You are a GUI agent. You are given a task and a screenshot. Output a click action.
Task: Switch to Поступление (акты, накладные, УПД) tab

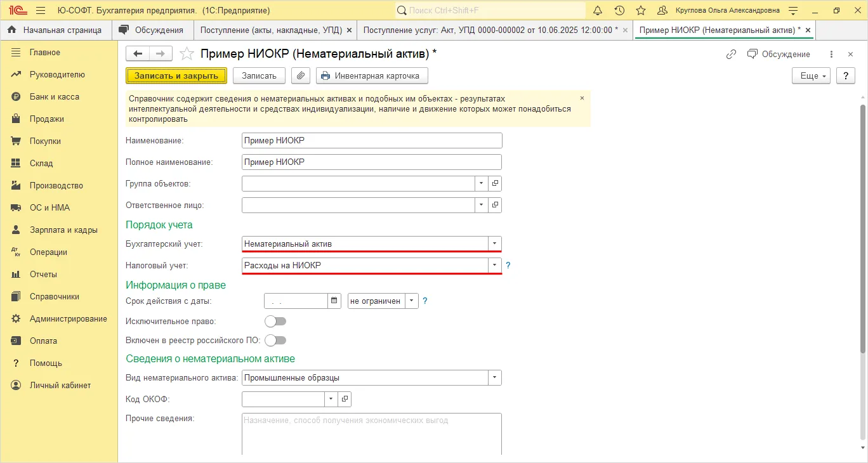click(271, 30)
